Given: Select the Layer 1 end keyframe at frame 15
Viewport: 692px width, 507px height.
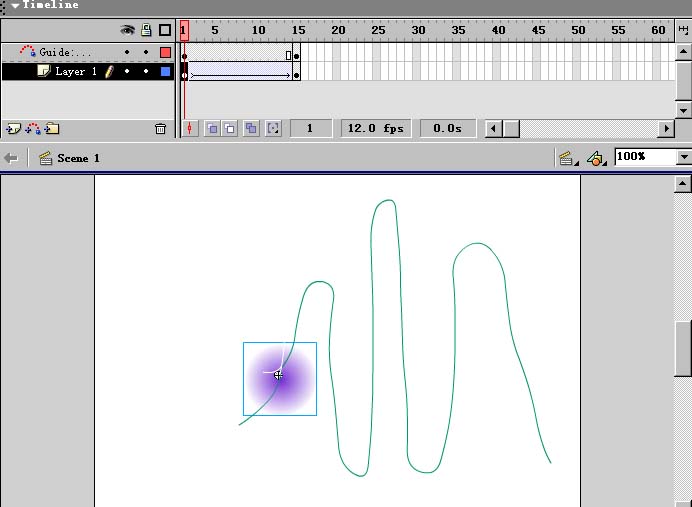Looking at the screenshot, I should (296, 71).
